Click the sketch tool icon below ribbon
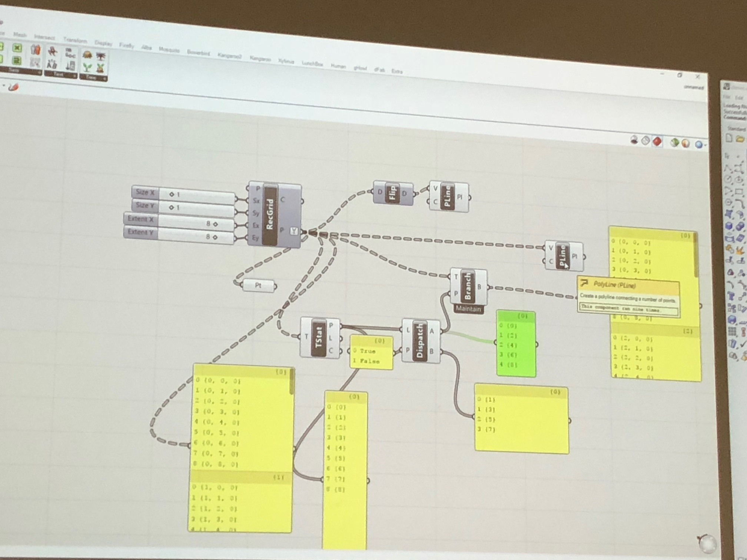The height and width of the screenshot is (560, 747). 14,87
